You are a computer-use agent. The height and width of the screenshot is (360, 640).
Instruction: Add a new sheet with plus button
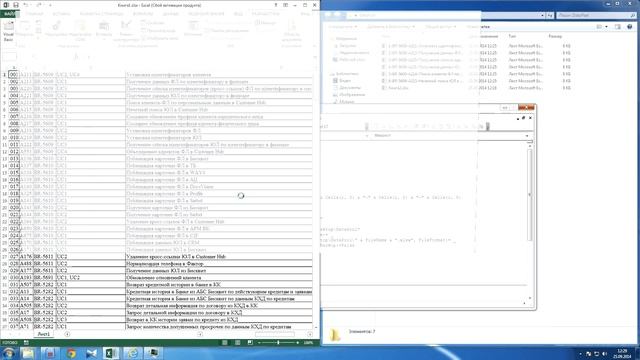67,334
